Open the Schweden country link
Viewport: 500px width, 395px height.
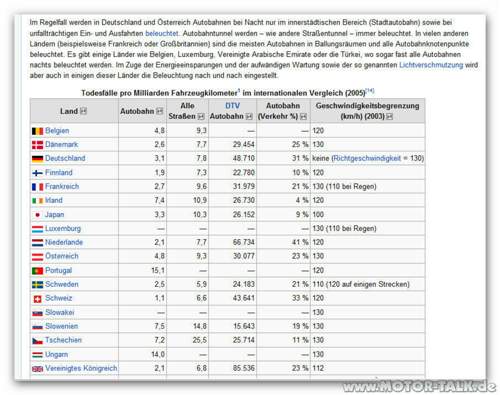(x=62, y=284)
